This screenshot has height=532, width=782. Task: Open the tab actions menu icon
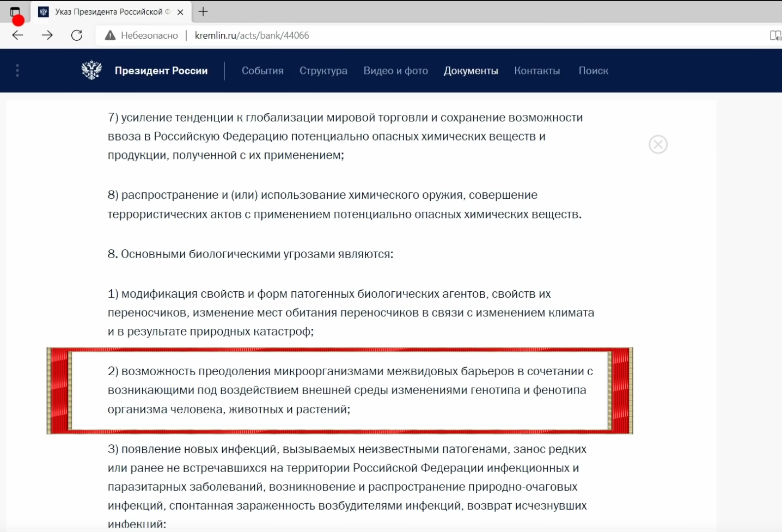(15, 12)
